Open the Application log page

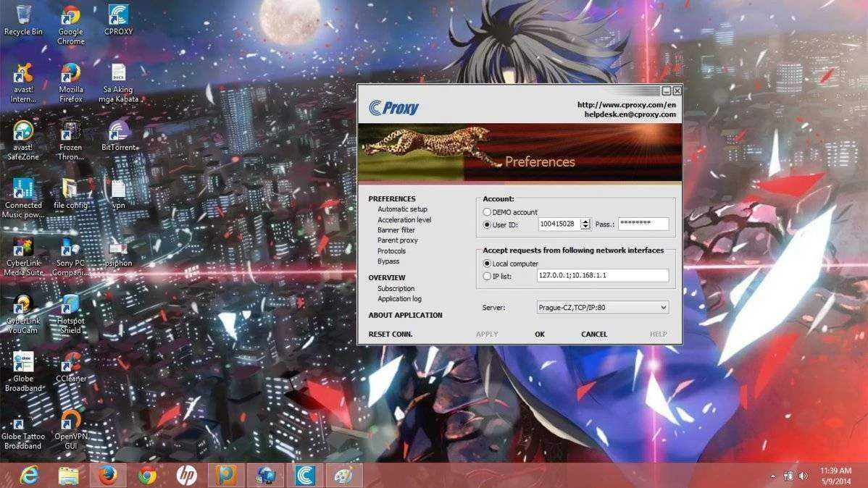[x=399, y=299]
